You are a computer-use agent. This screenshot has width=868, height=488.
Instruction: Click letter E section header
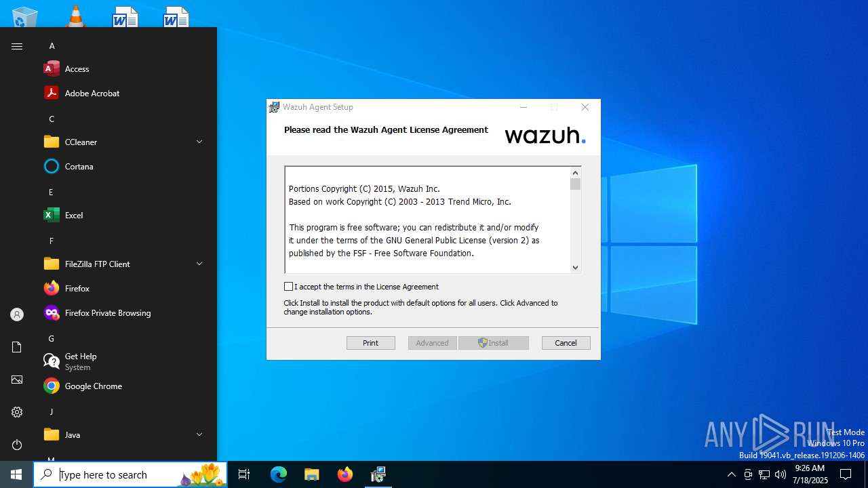(51, 192)
